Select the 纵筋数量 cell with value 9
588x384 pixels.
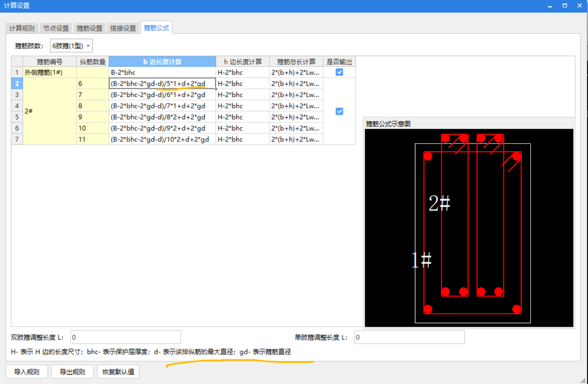click(x=93, y=117)
